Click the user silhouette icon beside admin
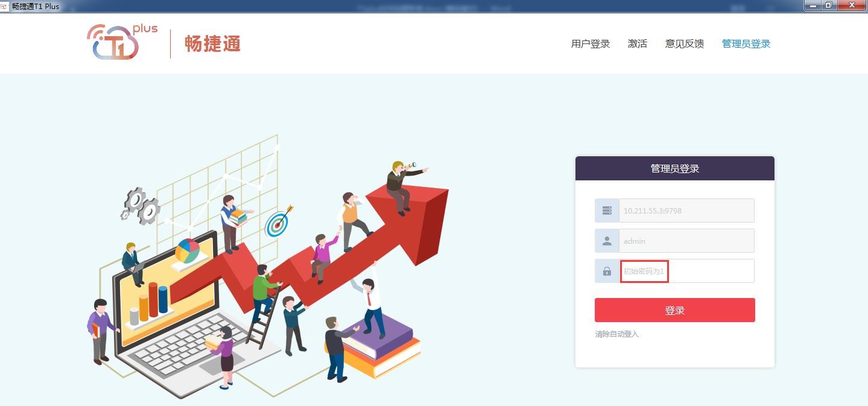The width and height of the screenshot is (868, 406). [607, 241]
